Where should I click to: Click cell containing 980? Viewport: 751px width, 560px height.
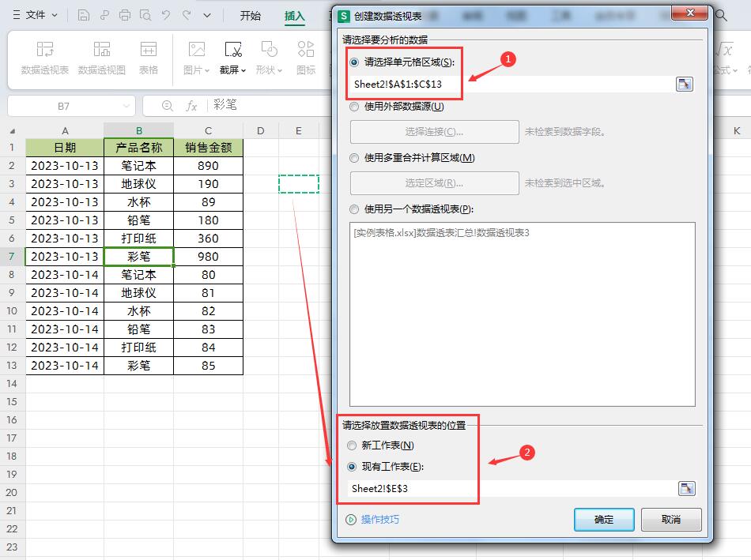coord(209,257)
